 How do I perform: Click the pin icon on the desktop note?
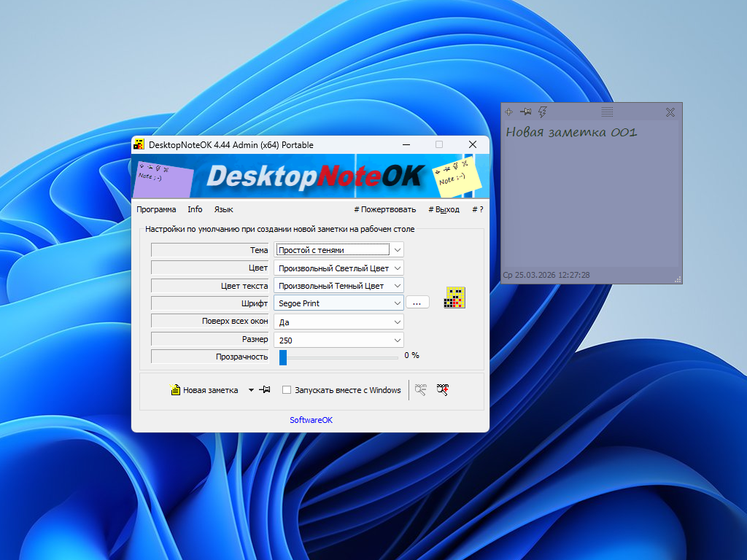tap(525, 112)
